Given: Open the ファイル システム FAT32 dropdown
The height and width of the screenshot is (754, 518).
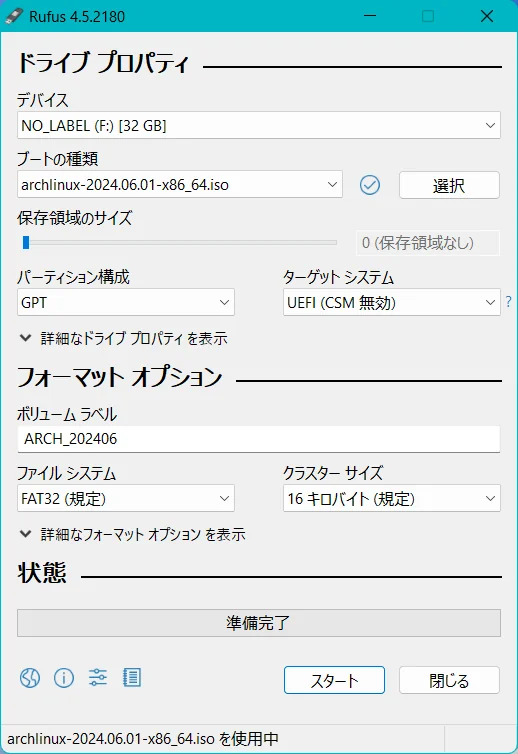Looking at the screenshot, I should (126, 498).
